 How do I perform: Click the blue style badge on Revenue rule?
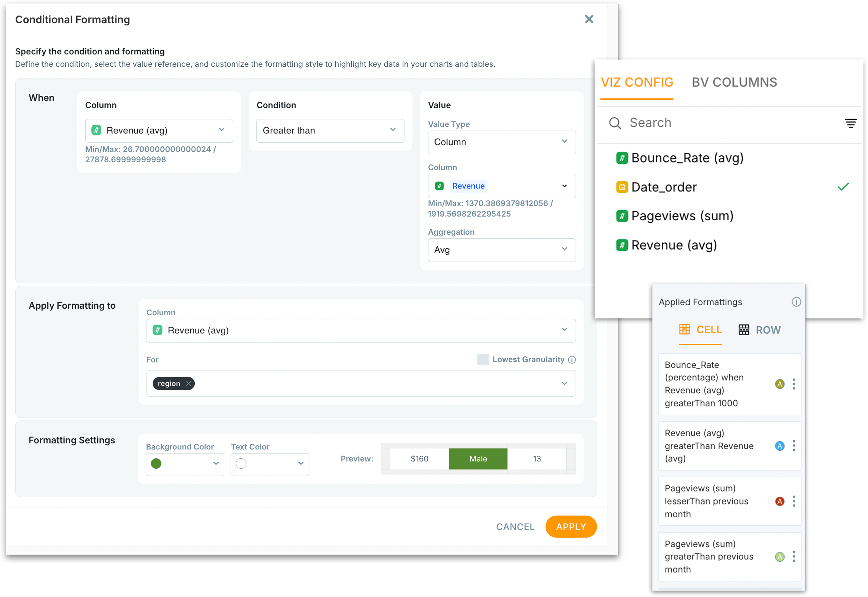(x=780, y=446)
